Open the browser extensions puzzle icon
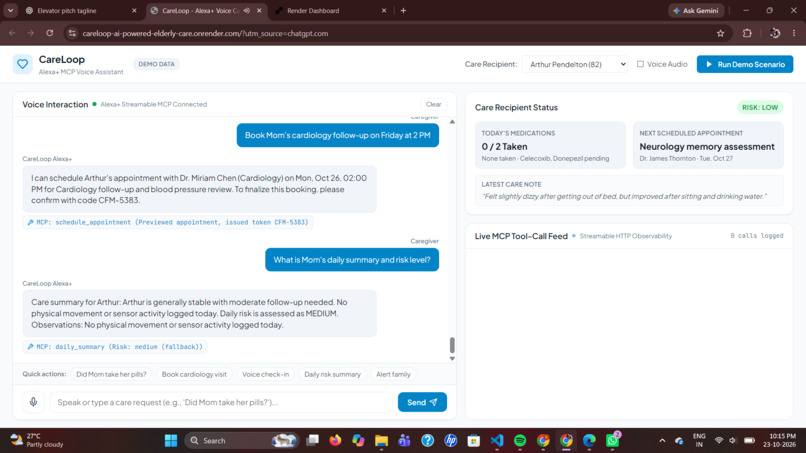The image size is (806, 453). tap(747, 33)
